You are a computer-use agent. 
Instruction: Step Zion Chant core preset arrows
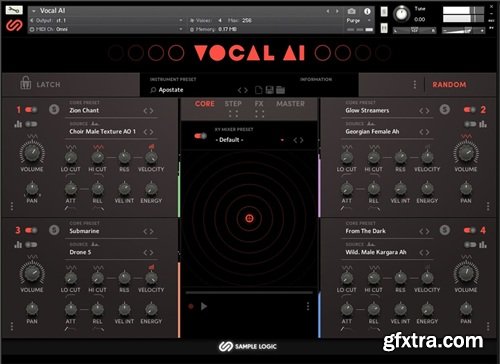(148, 111)
